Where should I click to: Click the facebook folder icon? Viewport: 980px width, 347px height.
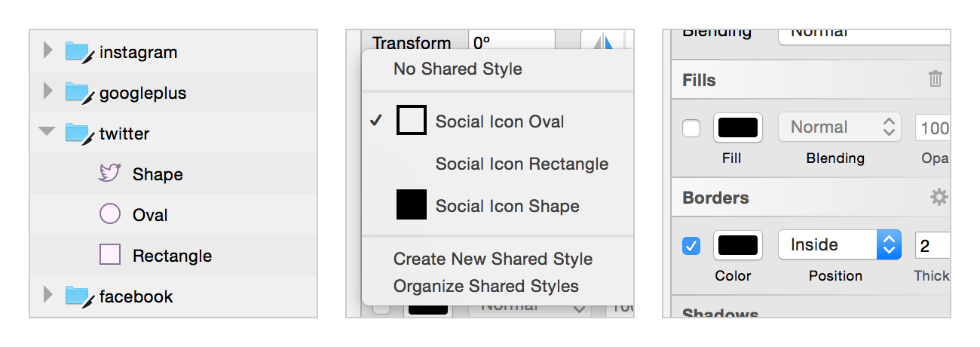tap(78, 296)
